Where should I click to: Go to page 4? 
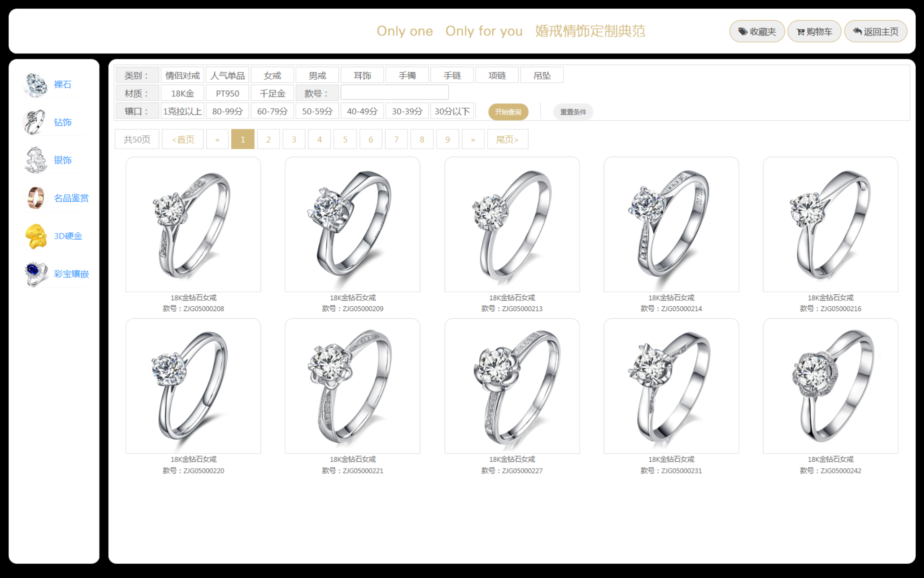[319, 139]
